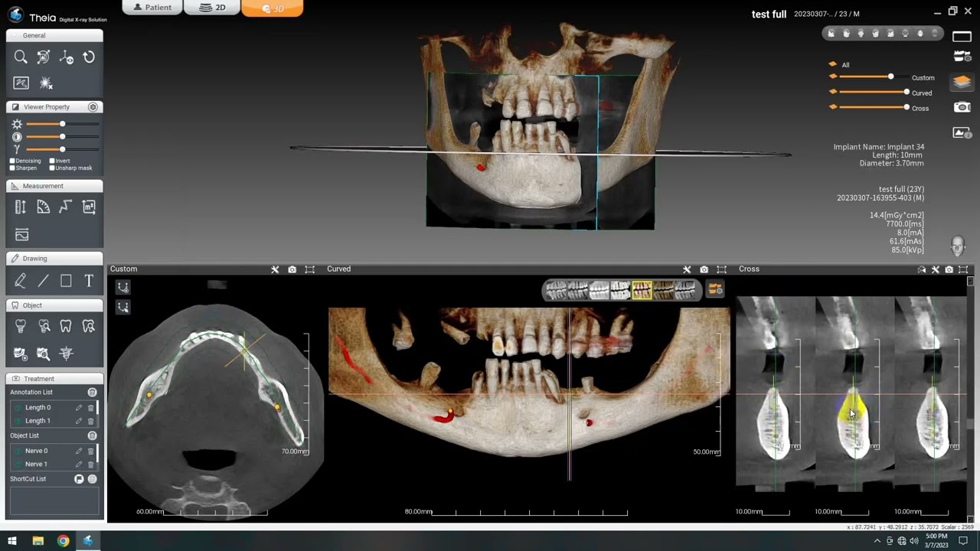Click the tooth search object tool
This screenshot has height=551, width=980.
click(x=89, y=328)
